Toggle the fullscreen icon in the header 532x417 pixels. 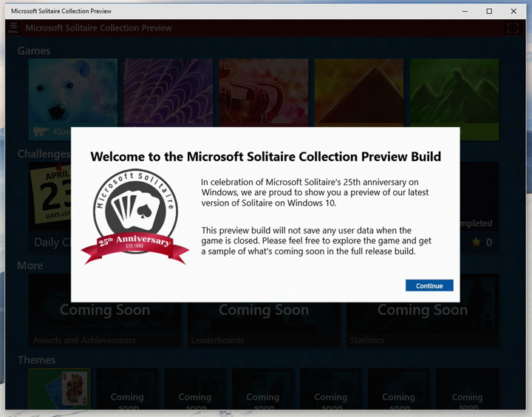pos(512,28)
